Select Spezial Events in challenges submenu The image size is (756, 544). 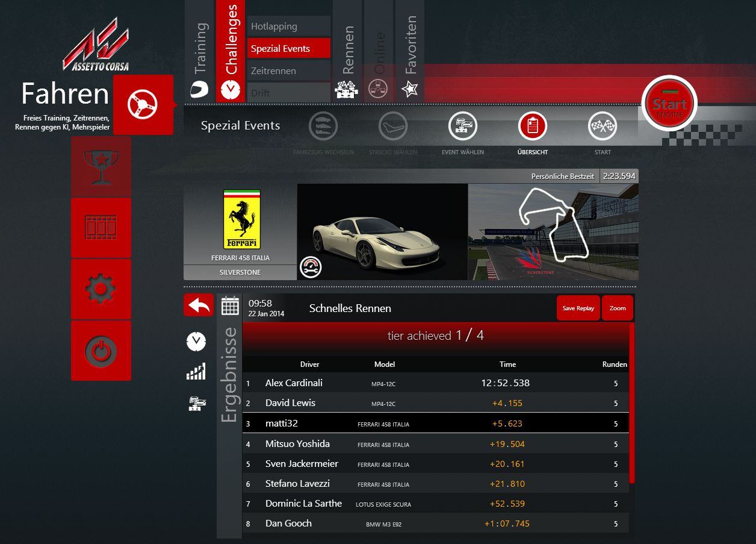coord(288,49)
